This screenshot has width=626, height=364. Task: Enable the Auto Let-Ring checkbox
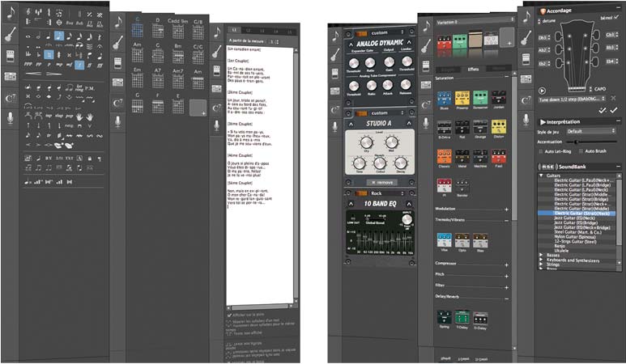tap(541, 151)
